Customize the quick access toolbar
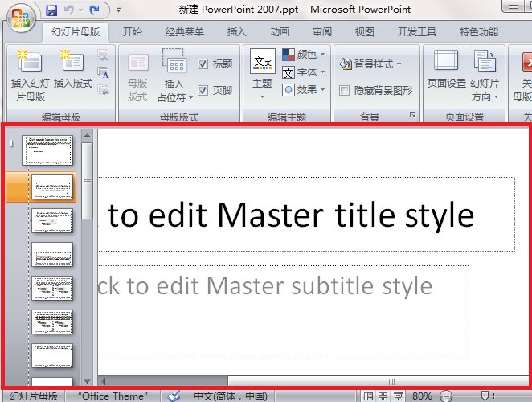This screenshot has height=402, width=532. [x=118, y=10]
